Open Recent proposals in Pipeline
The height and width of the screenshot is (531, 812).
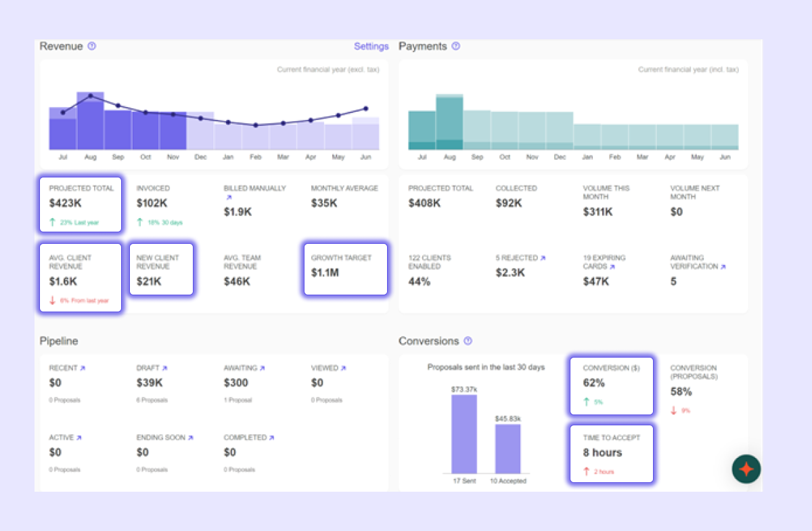click(x=83, y=368)
